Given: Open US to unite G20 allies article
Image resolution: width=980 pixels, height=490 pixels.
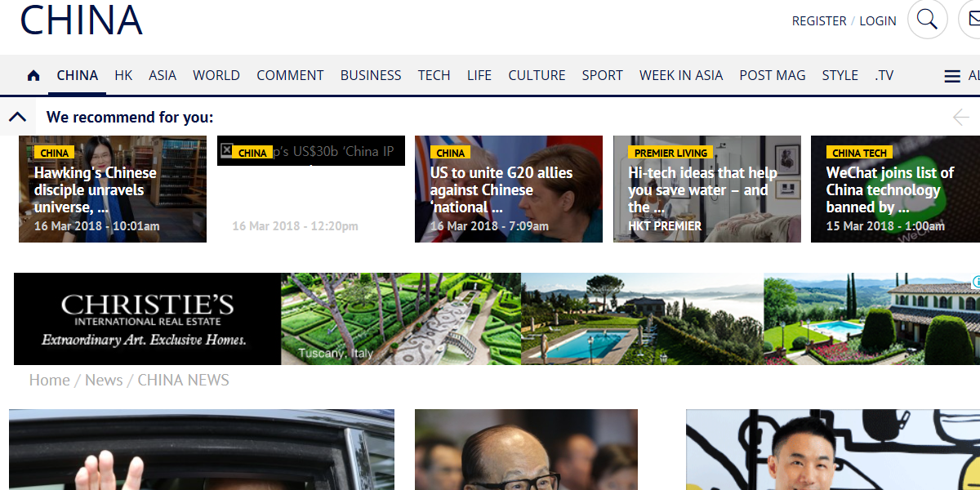Looking at the screenshot, I should (x=508, y=189).
